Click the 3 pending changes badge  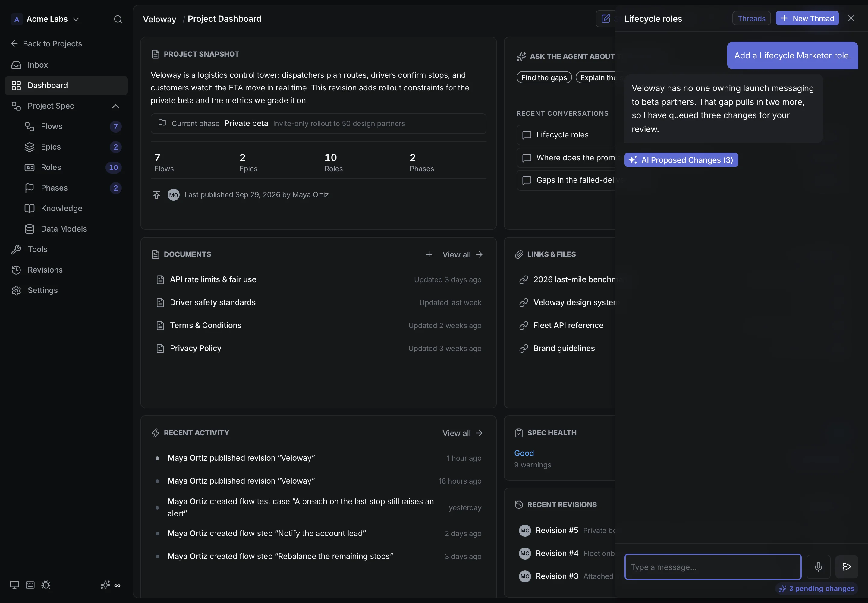(x=816, y=589)
